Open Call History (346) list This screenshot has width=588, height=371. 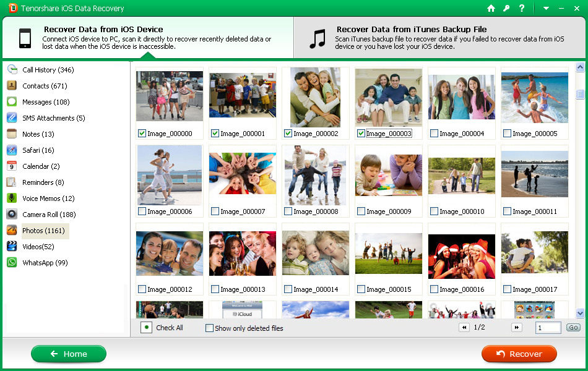pos(48,70)
